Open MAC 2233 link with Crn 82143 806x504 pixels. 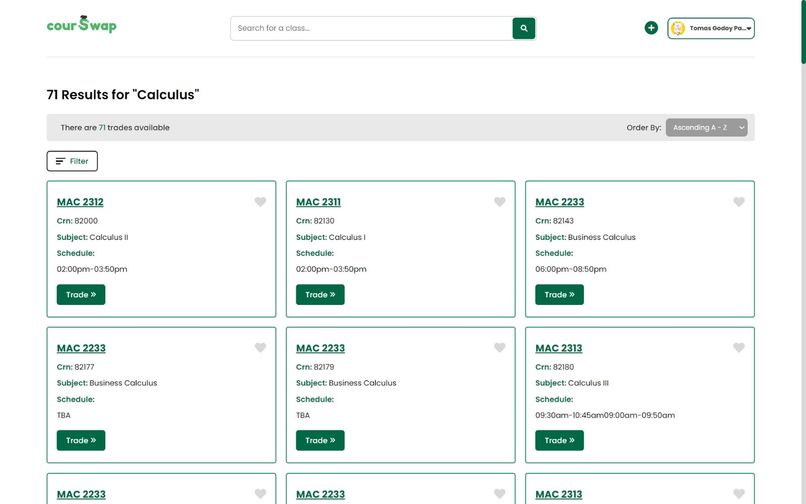tap(560, 202)
